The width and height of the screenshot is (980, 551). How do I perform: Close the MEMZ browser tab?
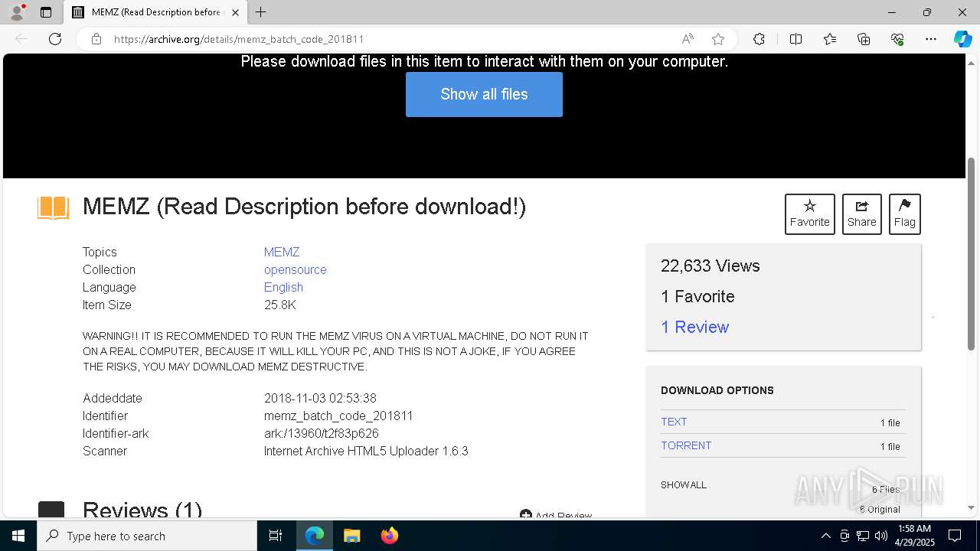[x=235, y=12]
